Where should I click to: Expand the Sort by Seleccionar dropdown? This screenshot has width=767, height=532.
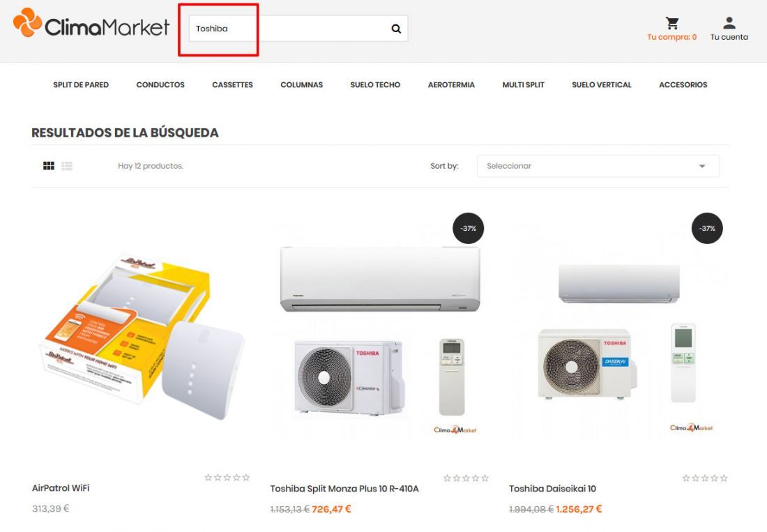click(598, 166)
